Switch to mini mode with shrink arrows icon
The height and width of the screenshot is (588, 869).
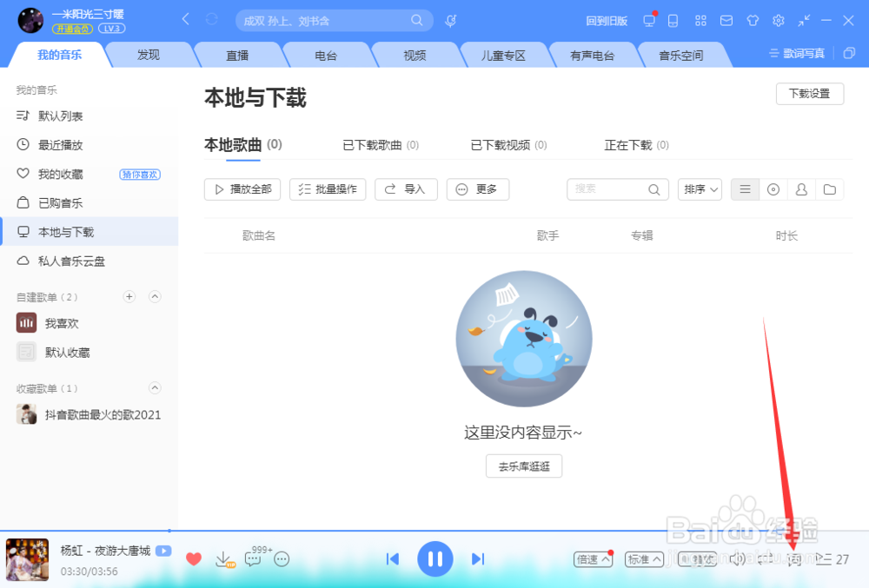804,21
